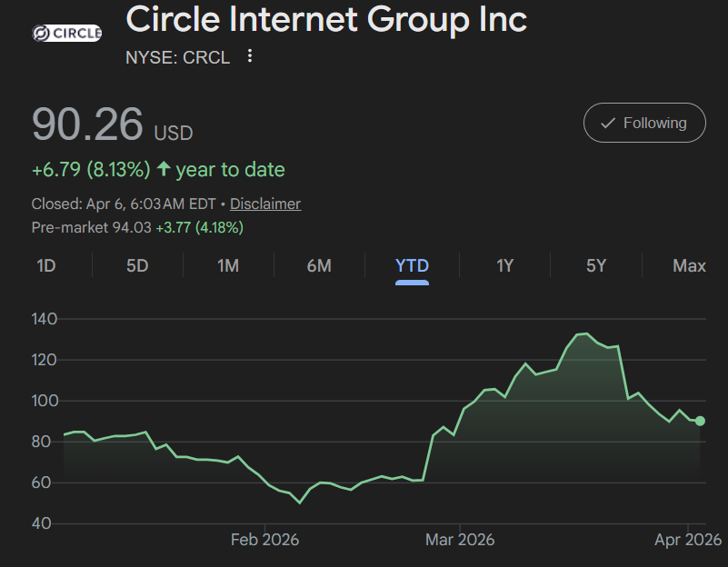728x567 pixels.
Task: Open the 5Y historical chart
Action: [596, 265]
